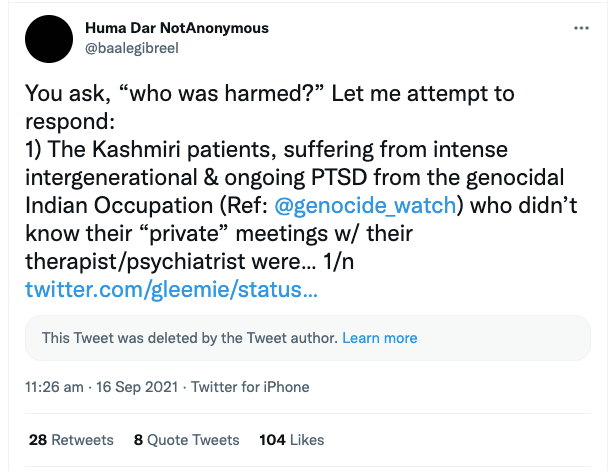The height and width of the screenshot is (471, 613).
Task: Click the Twitter for iPhone source link
Action: [x=250, y=387]
